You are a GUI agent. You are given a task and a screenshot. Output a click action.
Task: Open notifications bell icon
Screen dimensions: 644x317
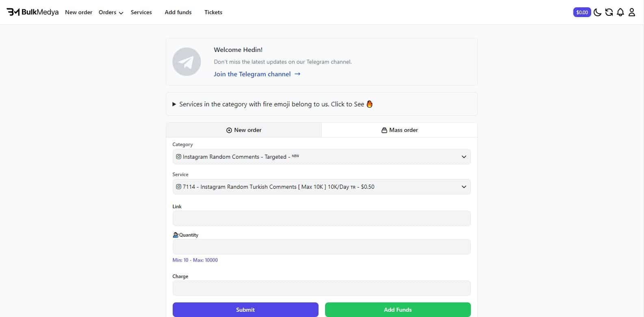point(620,12)
